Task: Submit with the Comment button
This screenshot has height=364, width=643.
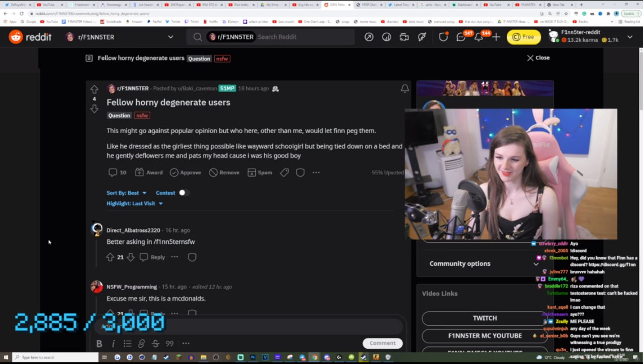Action: [x=383, y=343]
